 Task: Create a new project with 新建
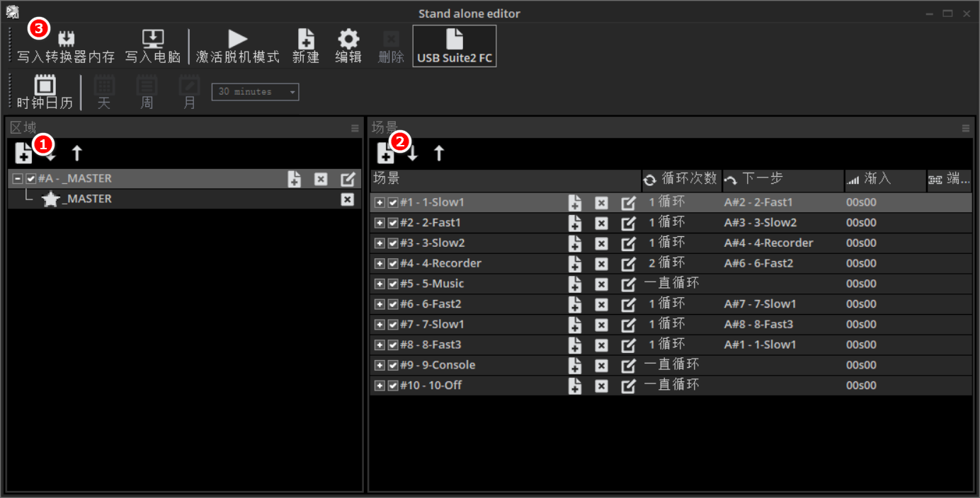click(x=306, y=40)
